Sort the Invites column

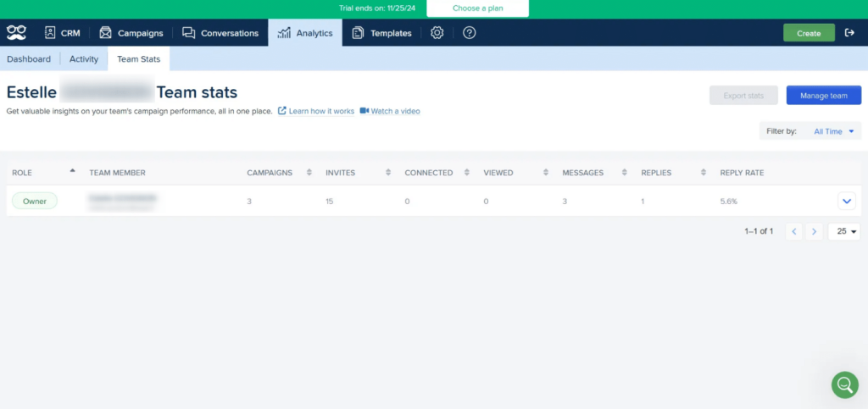(x=388, y=173)
